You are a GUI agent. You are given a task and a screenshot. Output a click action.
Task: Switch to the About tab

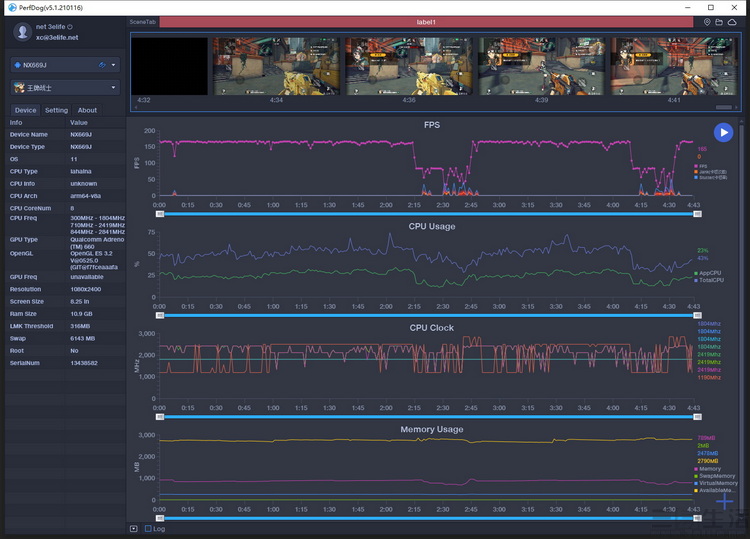(87, 110)
